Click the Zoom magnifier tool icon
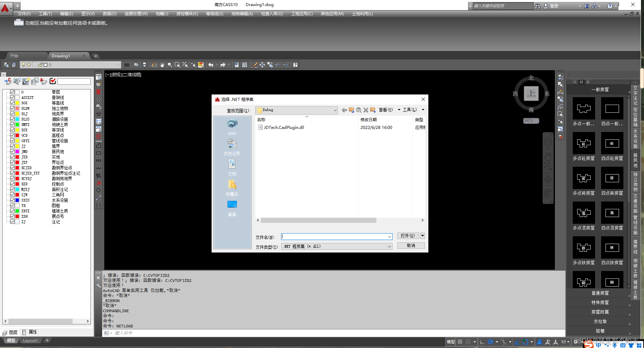Viewport: 644px width, 348px height. pos(170,65)
